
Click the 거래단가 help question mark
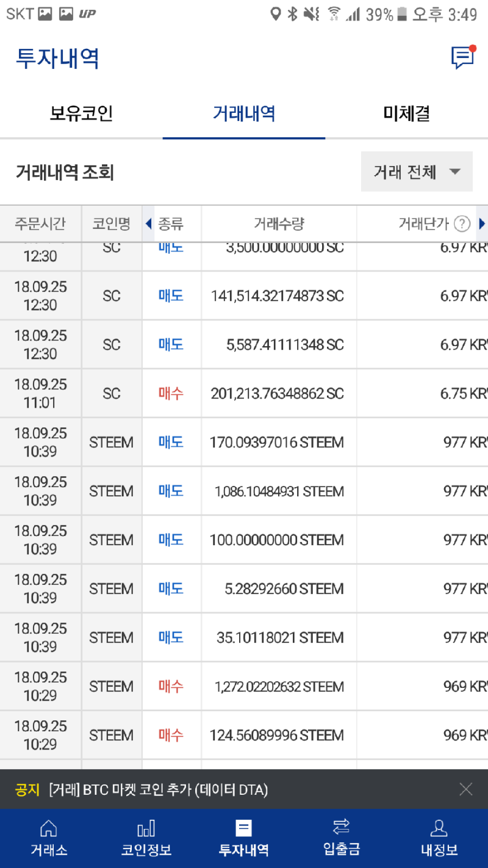click(x=462, y=224)
